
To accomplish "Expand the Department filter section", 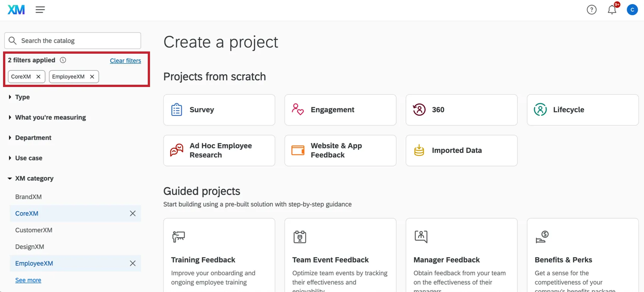I will (33, 138).
